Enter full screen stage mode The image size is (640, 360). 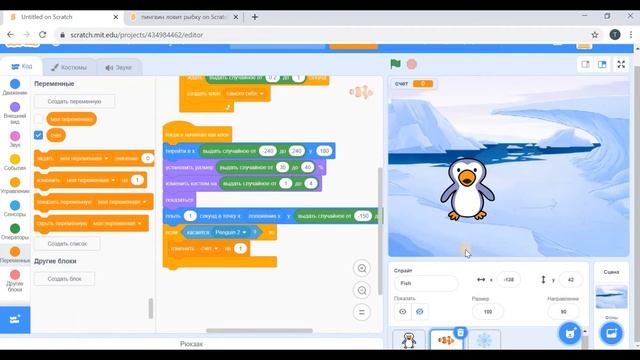621,64
